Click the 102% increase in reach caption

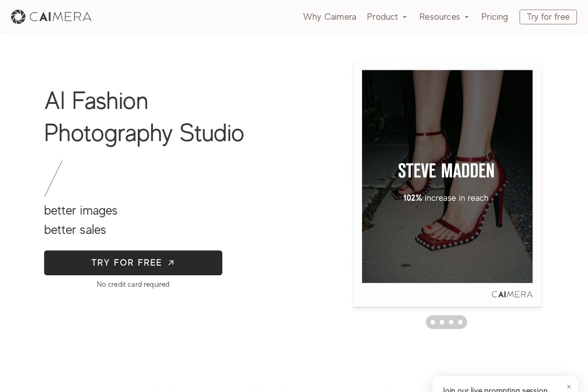(x=446, y=198)
